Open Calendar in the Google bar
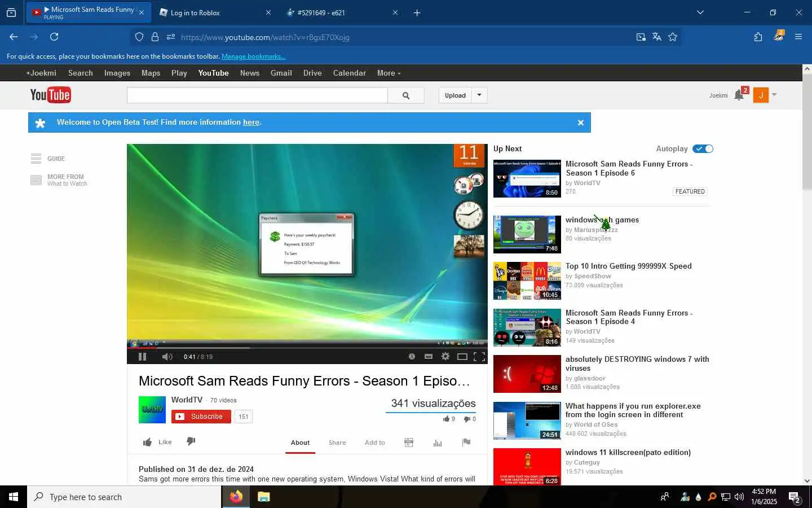This screenshot has width=812, height=508. coord(349,73)
